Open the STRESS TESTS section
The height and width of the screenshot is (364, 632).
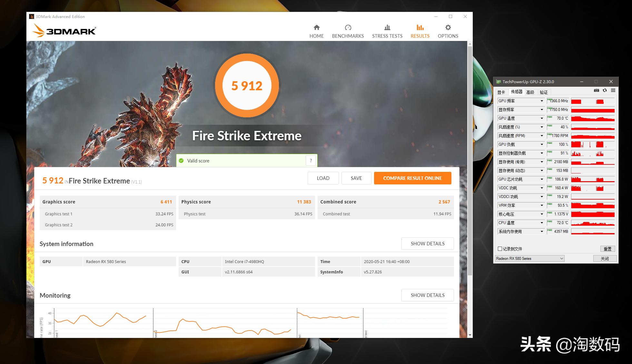pos(387,31)
